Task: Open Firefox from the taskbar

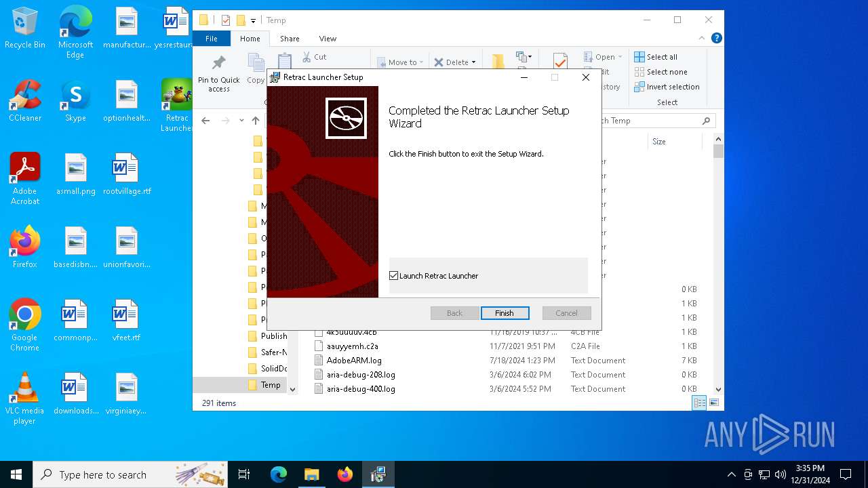Action: [345, 474]
